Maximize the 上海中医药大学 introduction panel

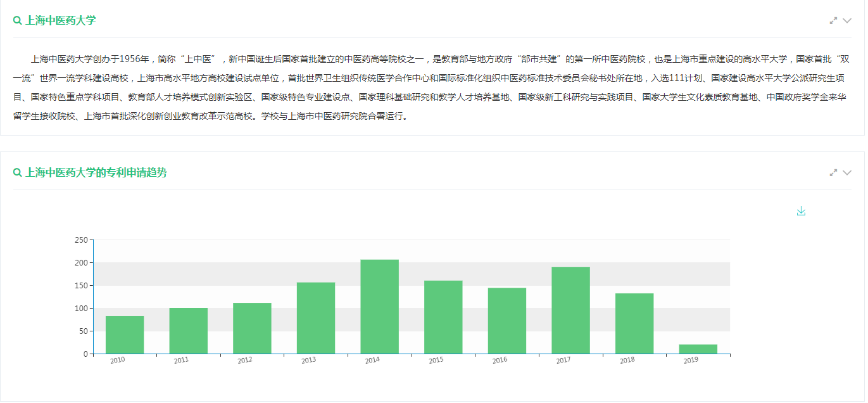click(x=833, y=21)
